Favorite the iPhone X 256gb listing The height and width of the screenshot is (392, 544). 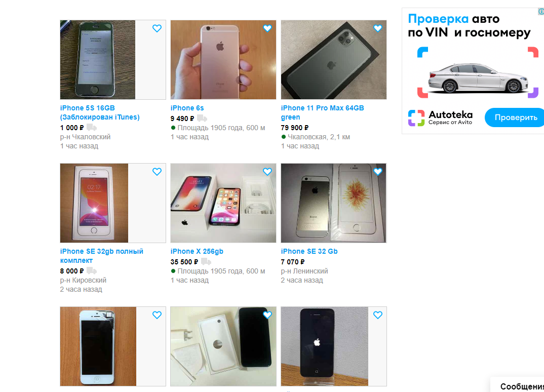tap(267, 172)
